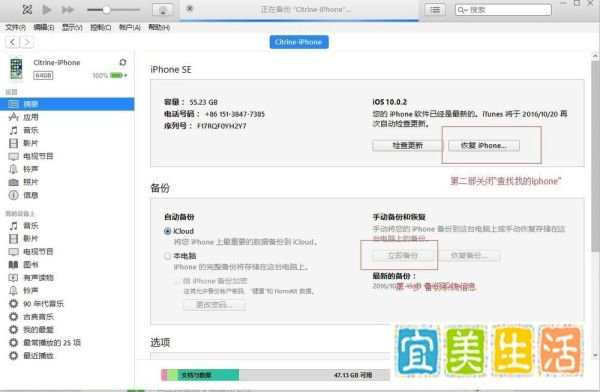Image resolution: width=600 pixels, height=392 pixels.
Task: Click the 恢复备份... button
Action: (469, 256)
